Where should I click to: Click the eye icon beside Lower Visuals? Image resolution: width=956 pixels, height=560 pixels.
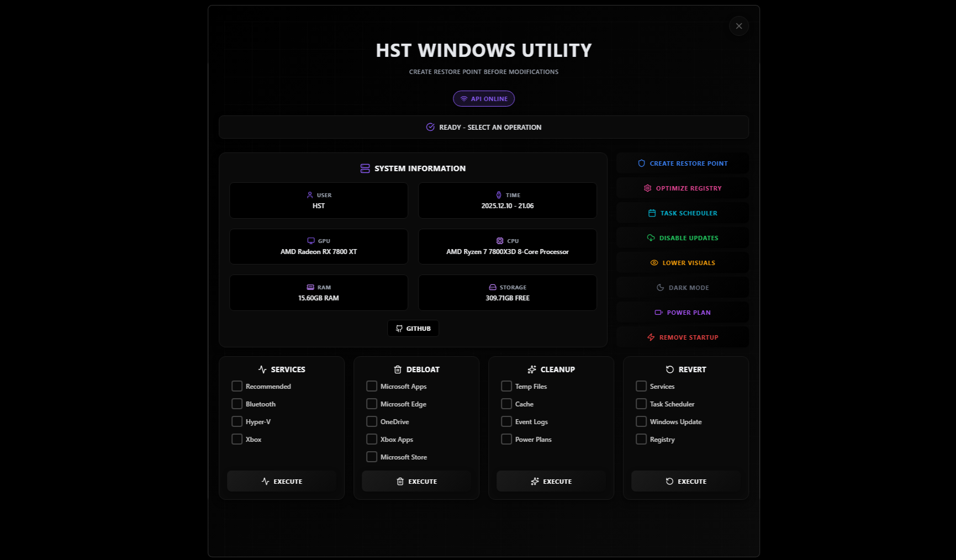(x=654, y=262)
